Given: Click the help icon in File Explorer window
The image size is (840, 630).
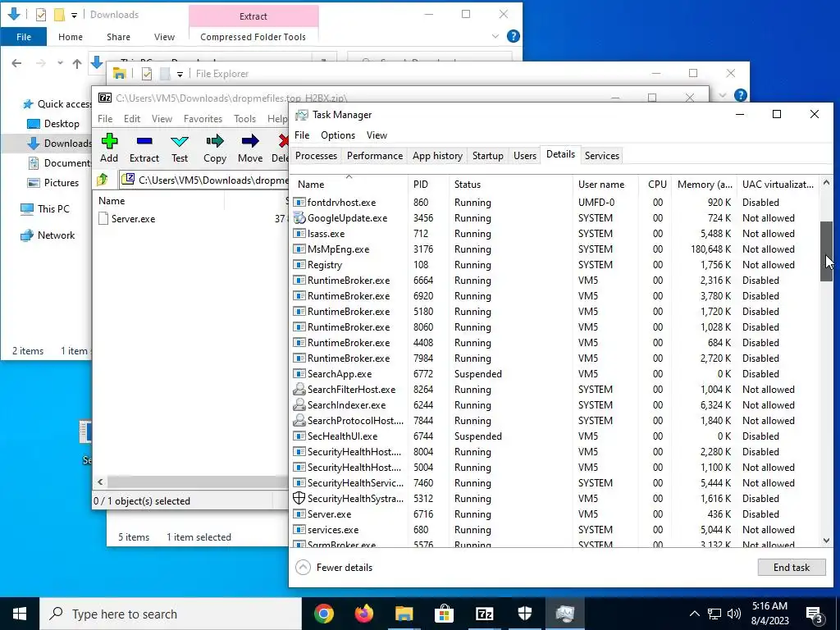Looking at the screenshot, I should [741, 95].
